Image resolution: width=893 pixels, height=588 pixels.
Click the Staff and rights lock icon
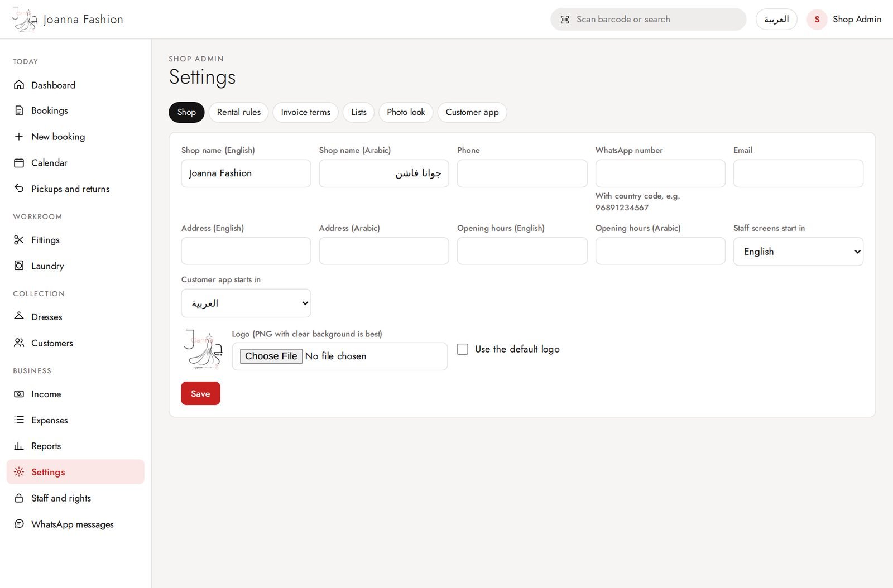[x=19, y=498]
